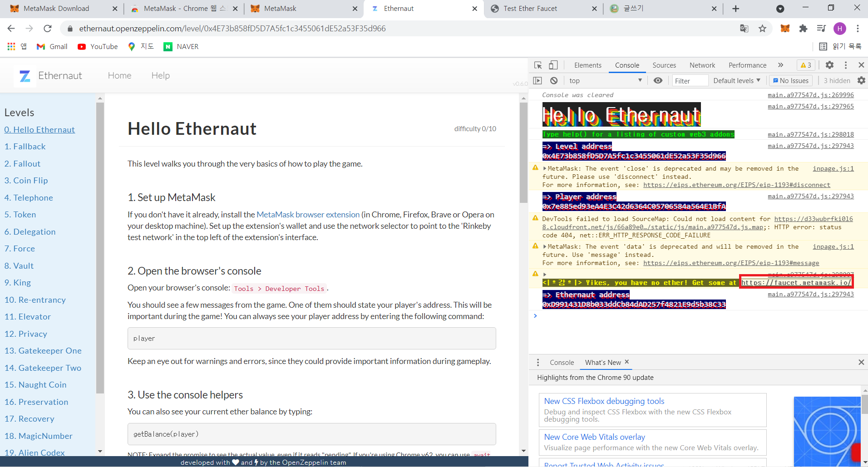Open New Core Web Vitals overlay
This screenshot has height=467, width=868.
594,437
